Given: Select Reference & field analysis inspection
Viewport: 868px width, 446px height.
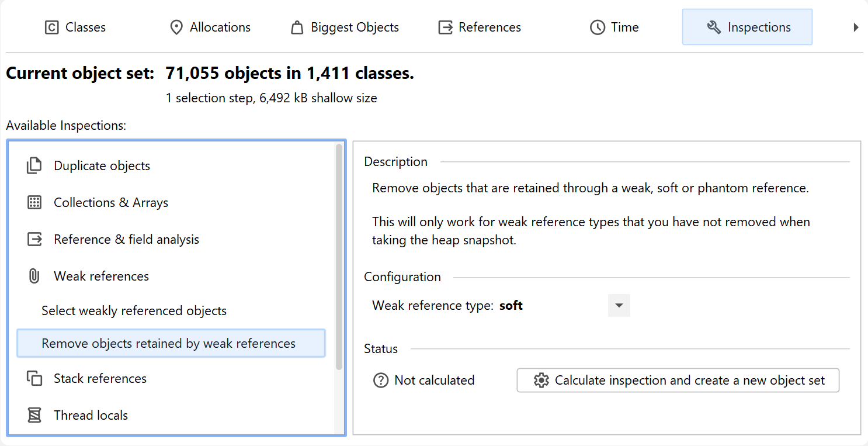Looking at the screenshot, I should point(126,240).
